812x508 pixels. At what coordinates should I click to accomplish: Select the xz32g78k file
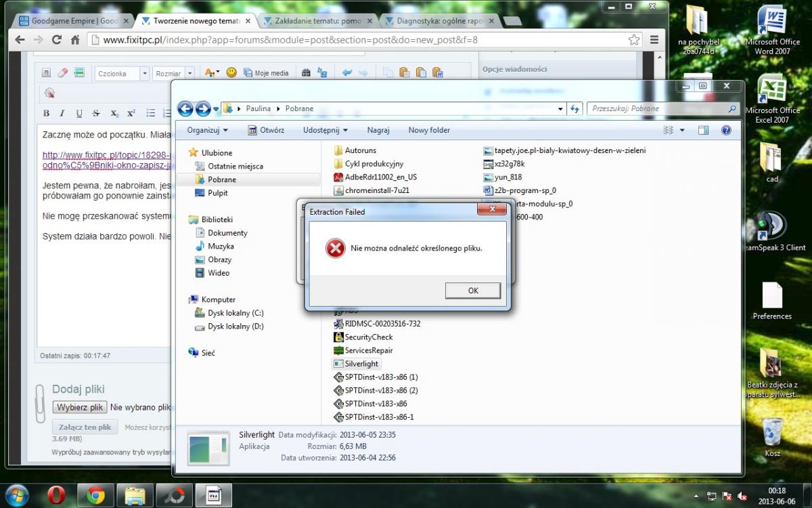pyautogui.click(x=510, y=164)
